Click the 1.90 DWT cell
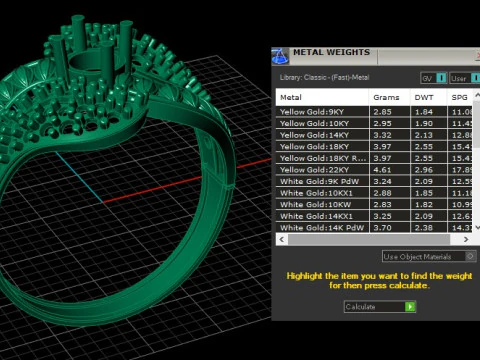Screen dimensions: 480x360 (428, 123)
